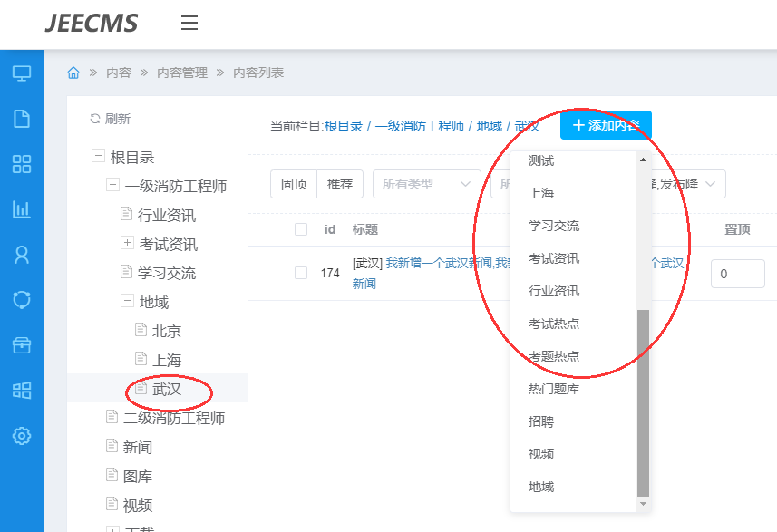The image size is (777, 532).
Task: Expand the 考试资讯 tree node
Action: click(x=127, y=242)
